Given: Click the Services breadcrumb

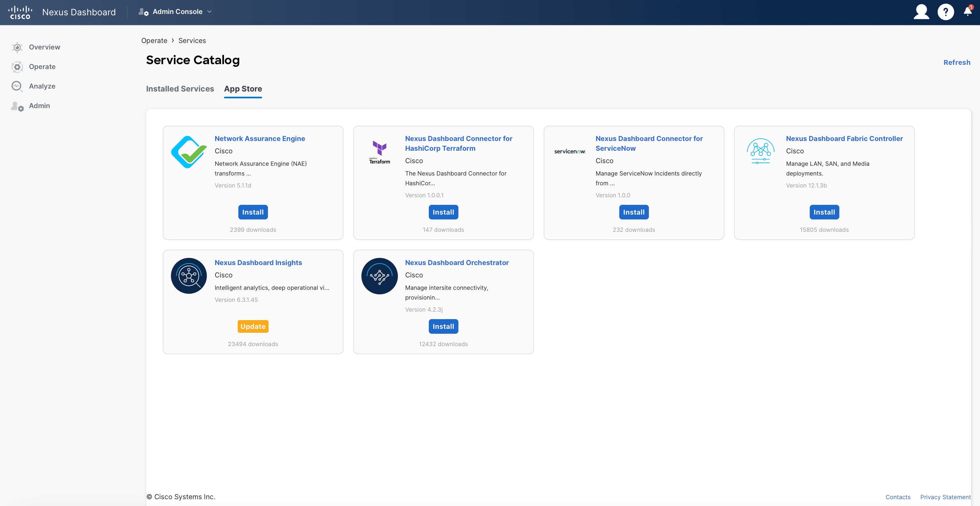Looking at the screenshot, I should (x=192, y=41).
